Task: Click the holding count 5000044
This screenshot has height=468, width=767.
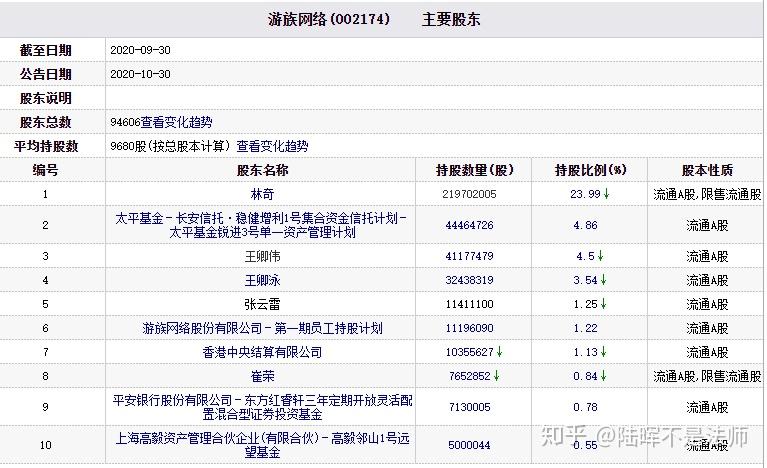Action: click(469, 445)
